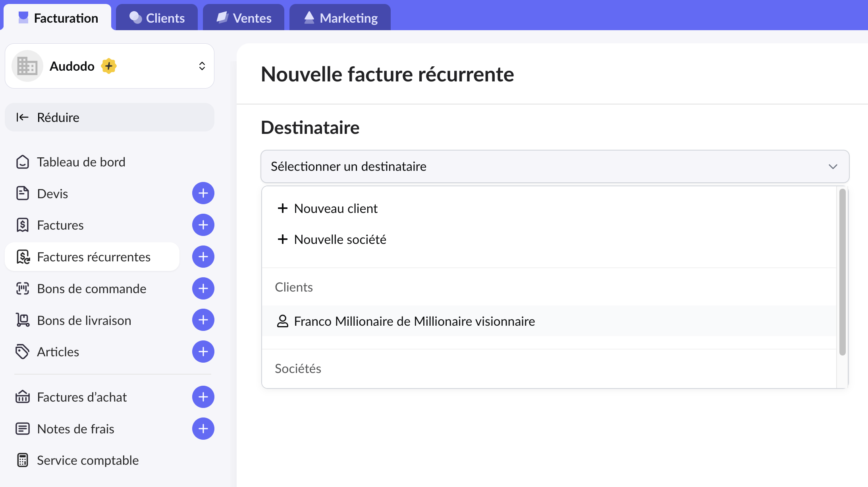Create recurring invoice with Factures récurrentes plus

pos(203,257)
